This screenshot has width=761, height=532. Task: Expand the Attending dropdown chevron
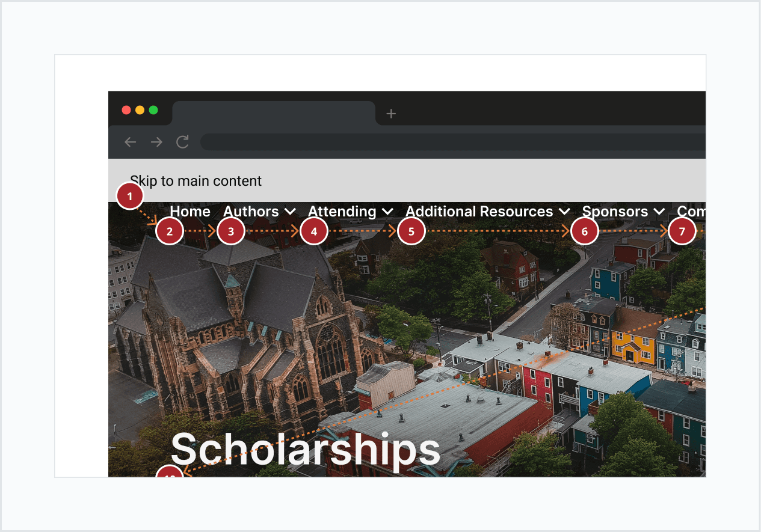click(387, 212)
